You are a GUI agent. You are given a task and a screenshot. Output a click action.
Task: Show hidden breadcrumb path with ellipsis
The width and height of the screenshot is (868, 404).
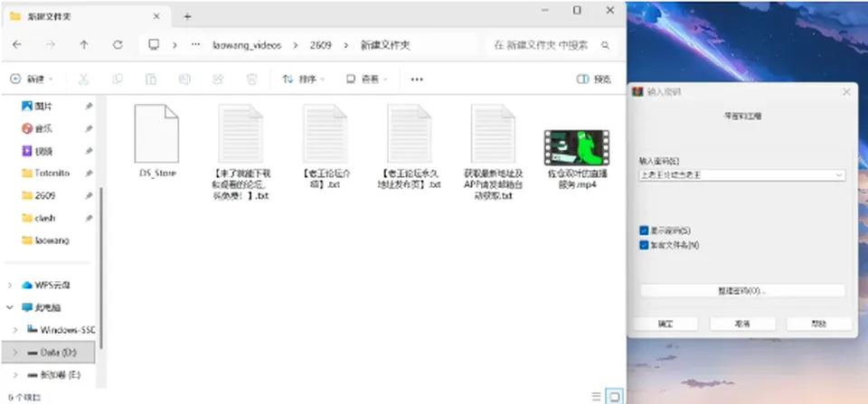pyautogui.click(x=195, y=45)
